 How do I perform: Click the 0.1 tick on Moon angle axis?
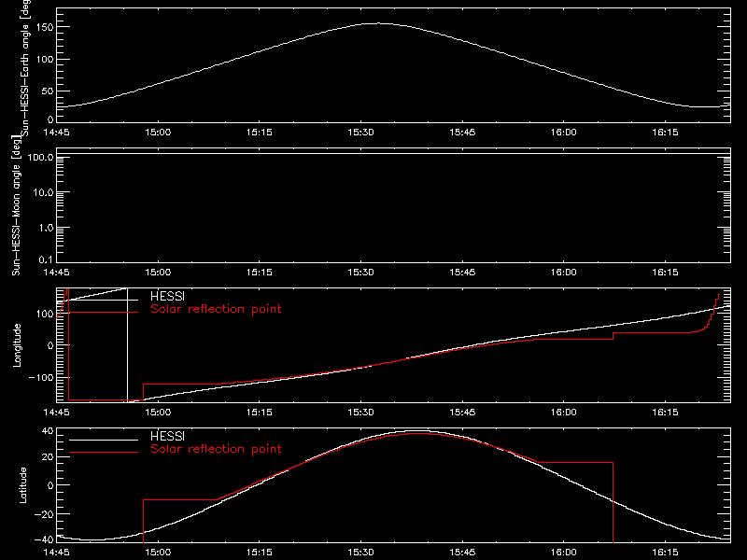(x=46, y=259)
